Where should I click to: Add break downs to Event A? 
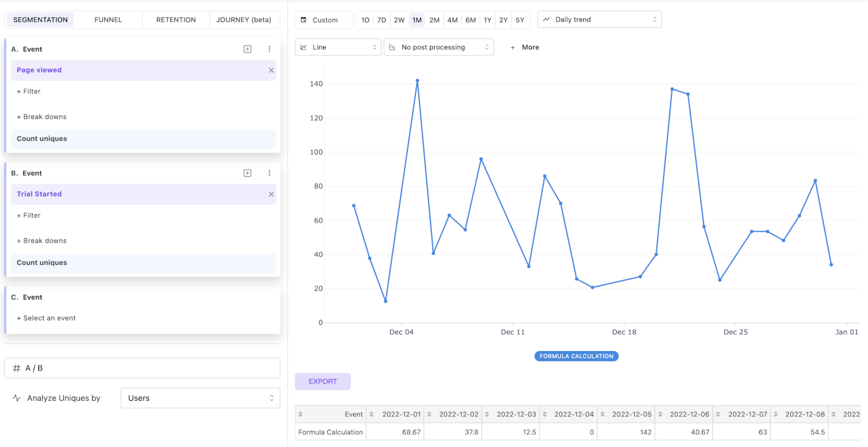click(42, 117)
